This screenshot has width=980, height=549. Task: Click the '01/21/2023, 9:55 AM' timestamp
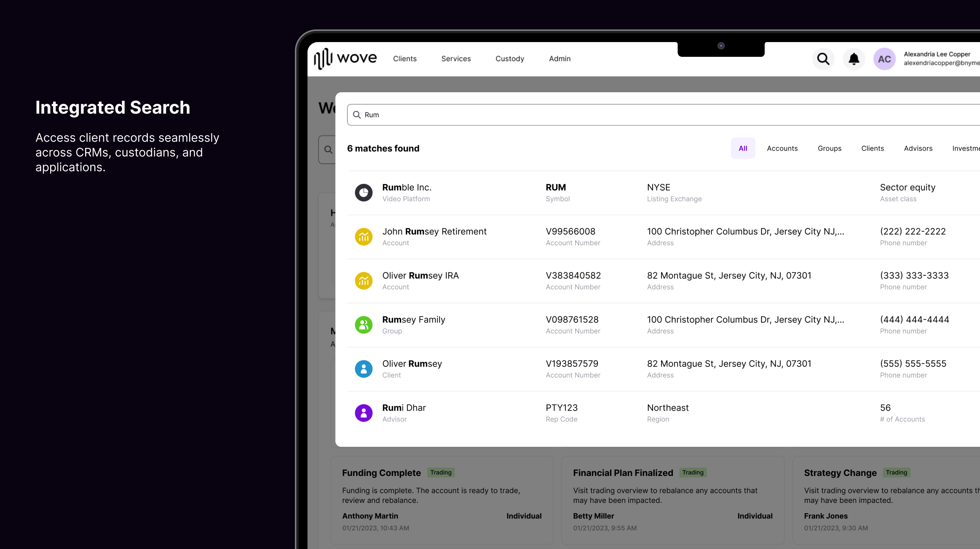[605, 528]
